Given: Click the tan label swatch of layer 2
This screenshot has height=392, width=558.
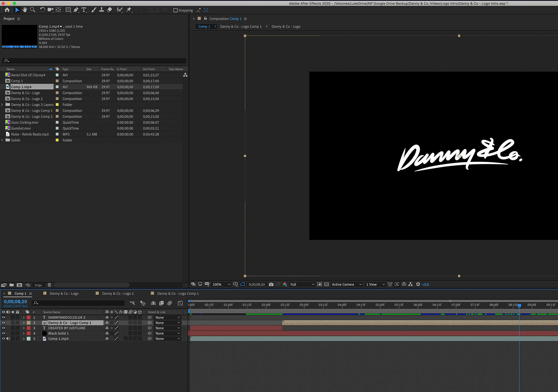Looking at the screenshot, I should coord(28,323).
